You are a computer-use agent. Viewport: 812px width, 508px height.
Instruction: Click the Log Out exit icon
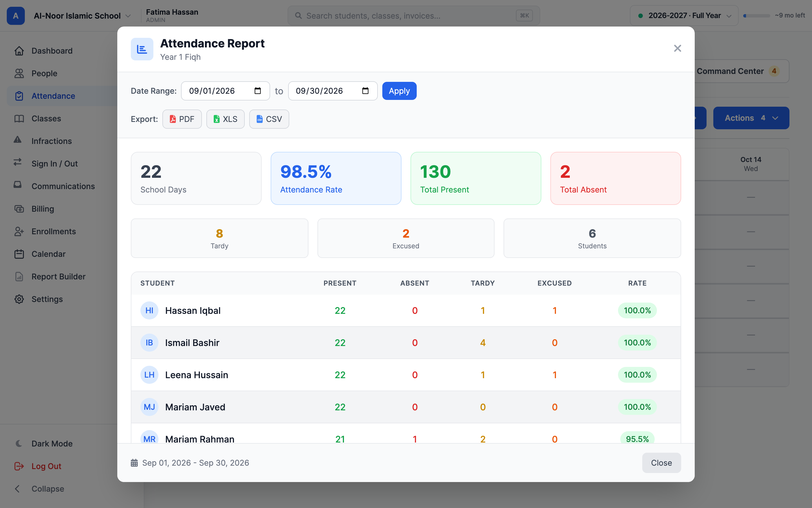click(19, 466)
